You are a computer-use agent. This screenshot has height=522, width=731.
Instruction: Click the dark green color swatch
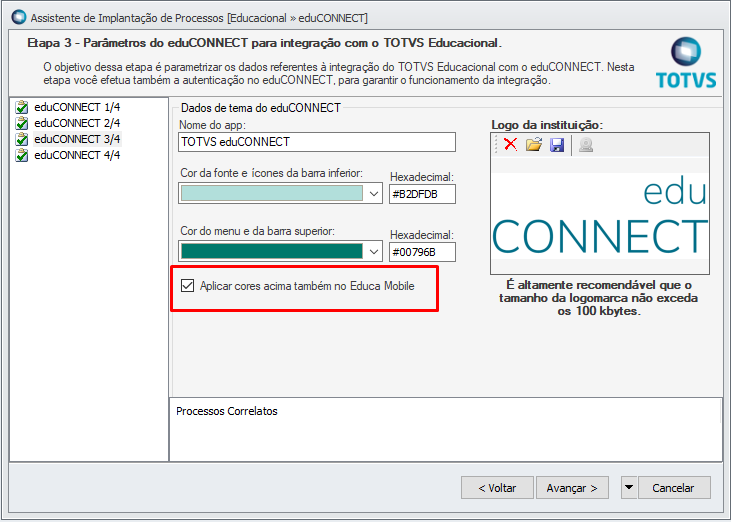coord(272,251)
